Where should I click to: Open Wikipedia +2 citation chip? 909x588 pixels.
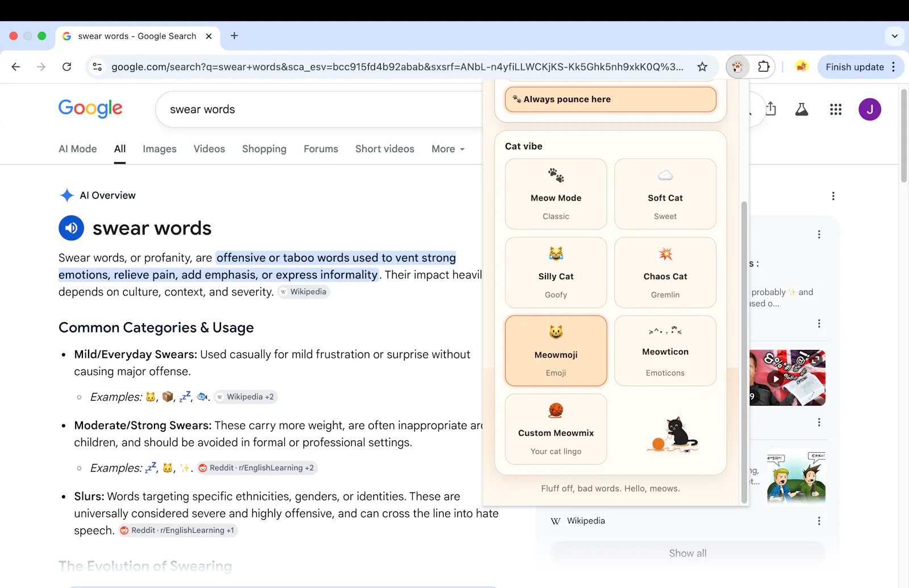[x=245, y=397]
